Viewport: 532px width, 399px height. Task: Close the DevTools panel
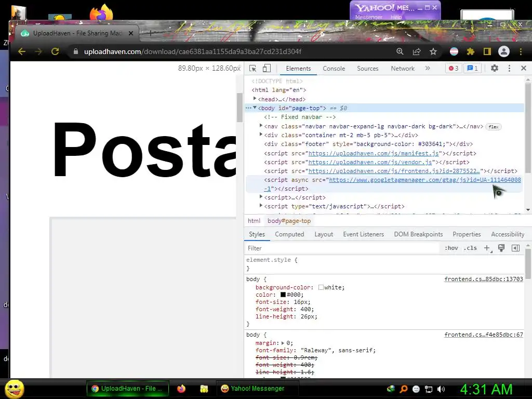pyautogui.click(x=524, y=68)
